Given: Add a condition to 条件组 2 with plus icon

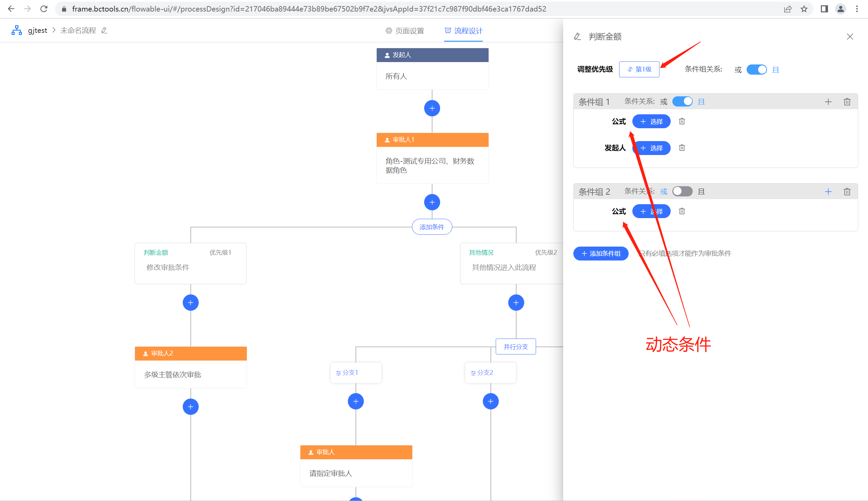Looking at the screenshot, I should (828, 192).
